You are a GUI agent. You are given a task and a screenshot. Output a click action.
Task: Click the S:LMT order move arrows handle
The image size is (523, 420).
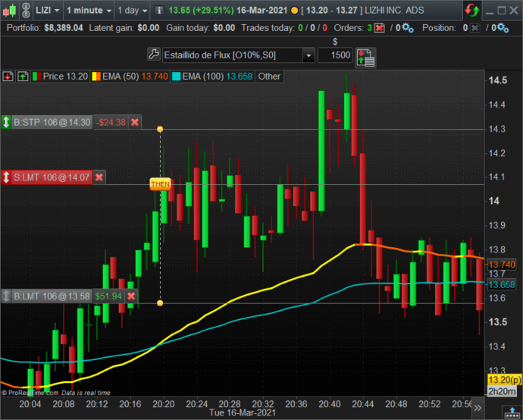point(6,177)
